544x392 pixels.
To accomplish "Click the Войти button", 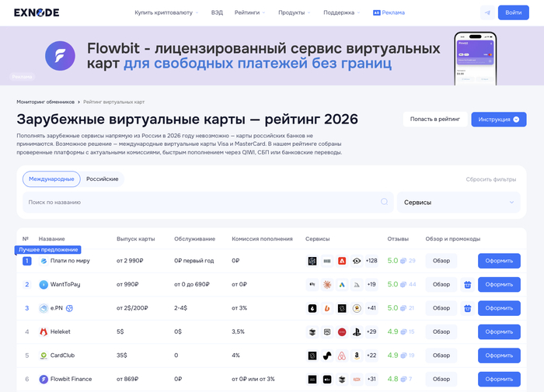I will point(514,13).
